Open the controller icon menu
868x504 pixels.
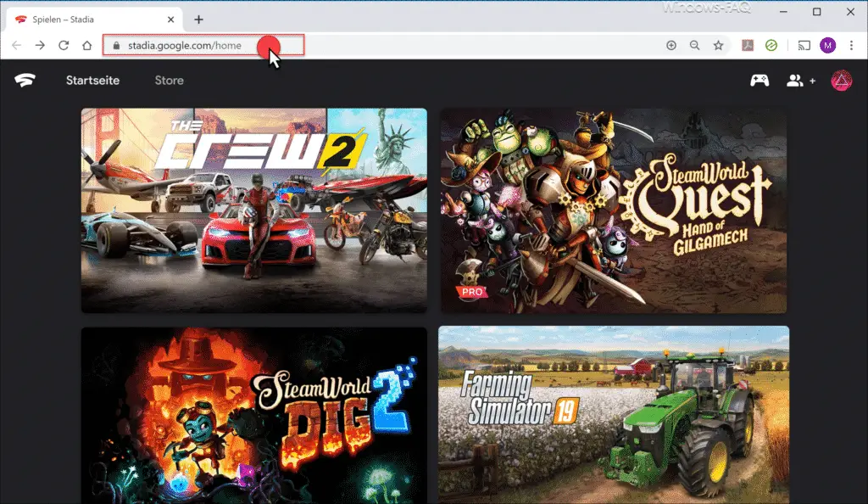point(759,81)
